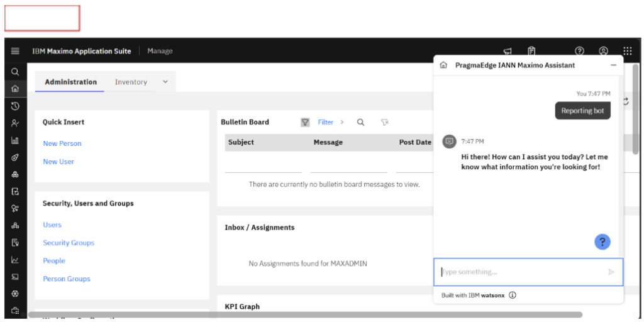The height and width of the screenshot is (322, 644).
Task: Sort by Post Date column header
Action: tap(415, 142)
